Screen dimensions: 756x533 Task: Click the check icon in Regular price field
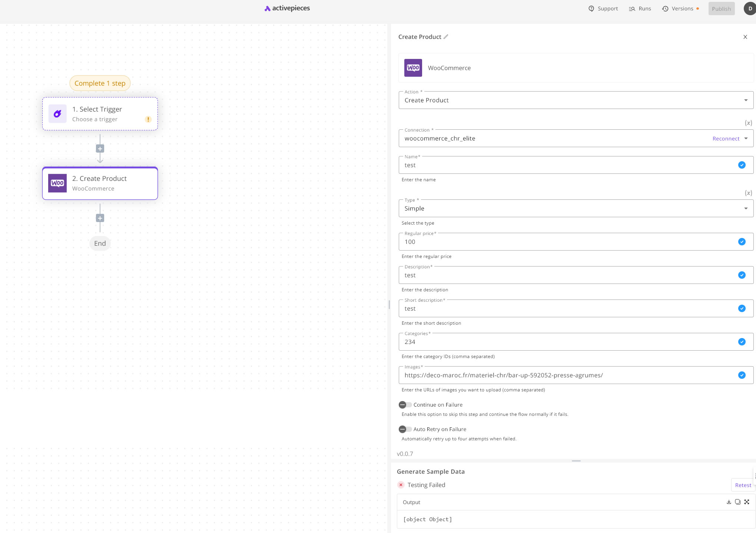click(742, 242)
